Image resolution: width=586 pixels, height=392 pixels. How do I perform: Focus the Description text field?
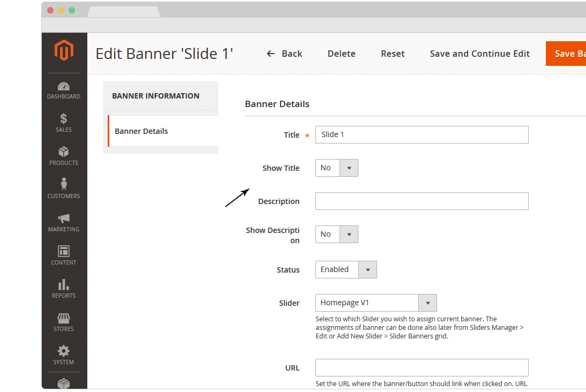(x=422, y=201)
